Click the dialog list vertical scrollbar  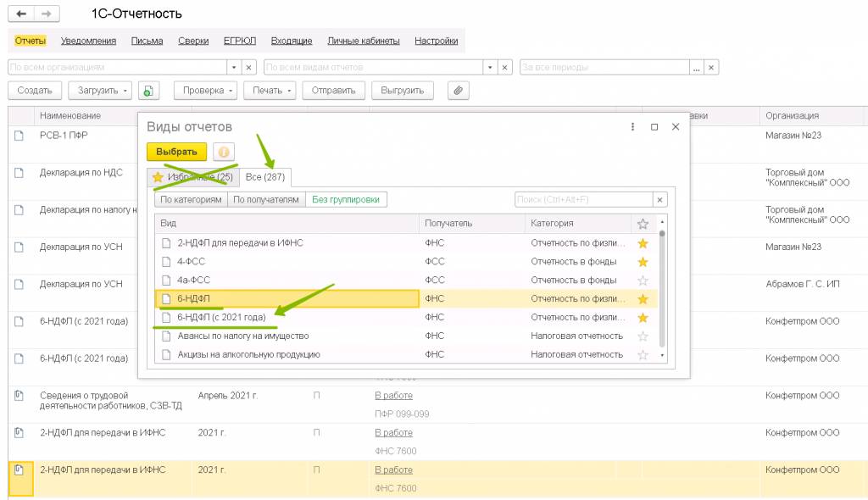[662, 290]
